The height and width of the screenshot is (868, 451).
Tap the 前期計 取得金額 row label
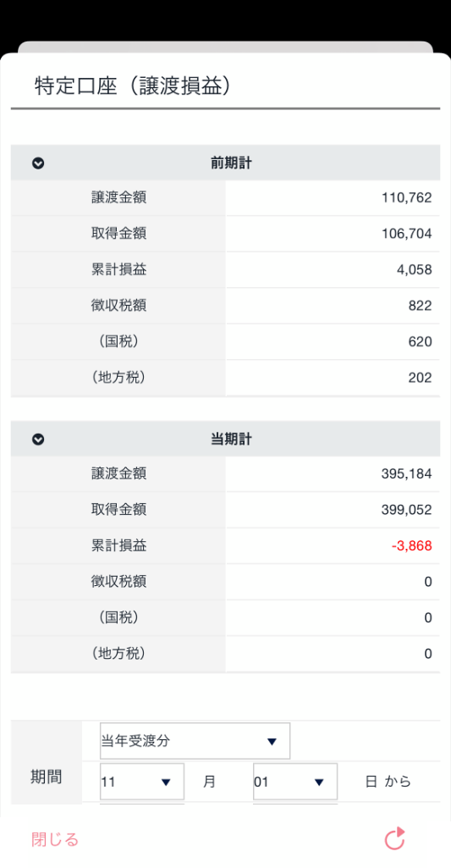(119, 234)
